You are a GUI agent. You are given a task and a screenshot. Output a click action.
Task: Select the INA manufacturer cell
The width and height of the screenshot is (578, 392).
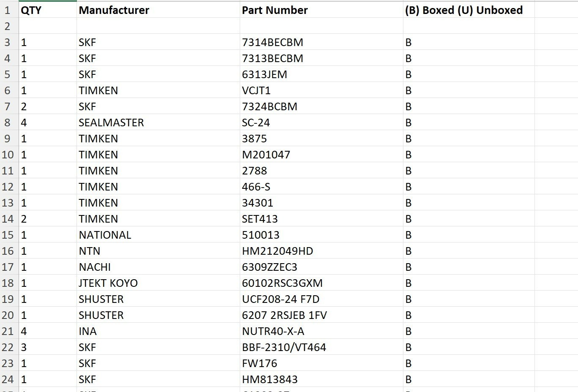coord(158,331)
